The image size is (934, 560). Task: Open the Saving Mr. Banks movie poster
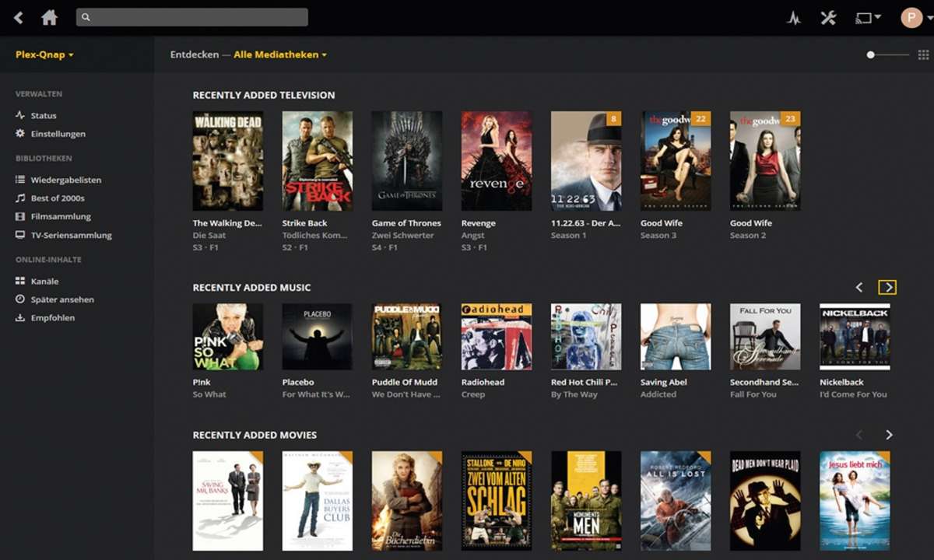tap(228, 501)
